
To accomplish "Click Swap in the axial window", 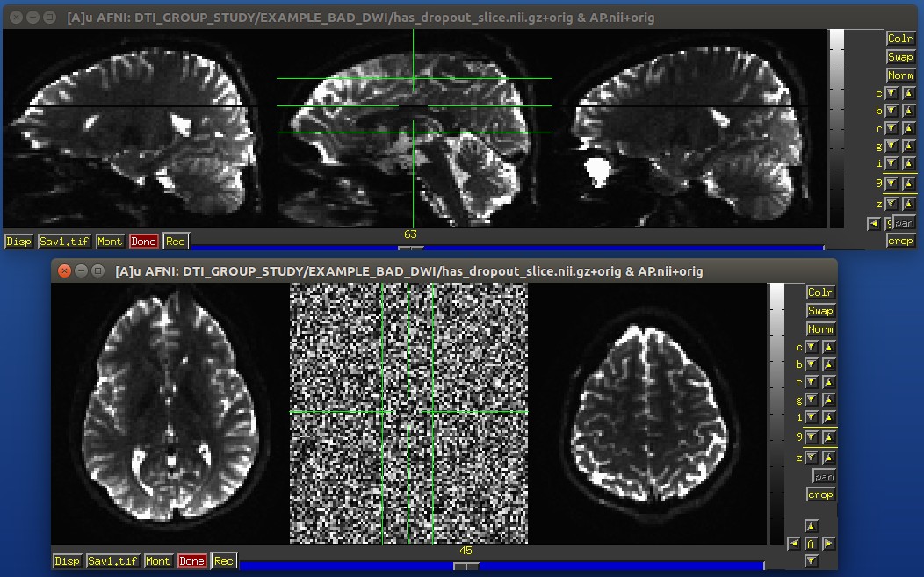I will pos(820,311).
